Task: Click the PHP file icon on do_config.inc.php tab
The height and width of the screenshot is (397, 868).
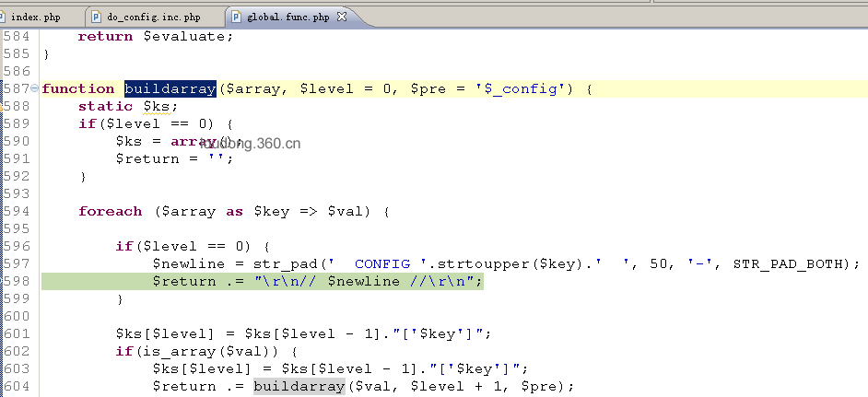Action: click(x=97, y=18)
